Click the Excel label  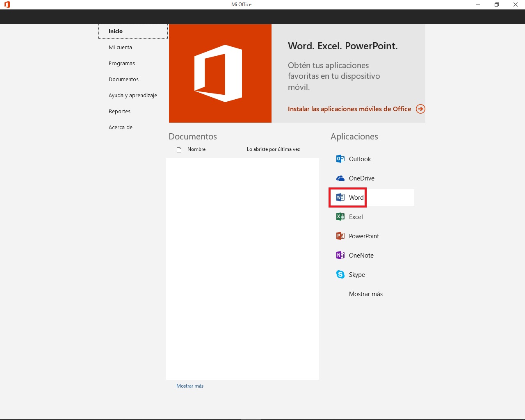click(x=356, y=217)
